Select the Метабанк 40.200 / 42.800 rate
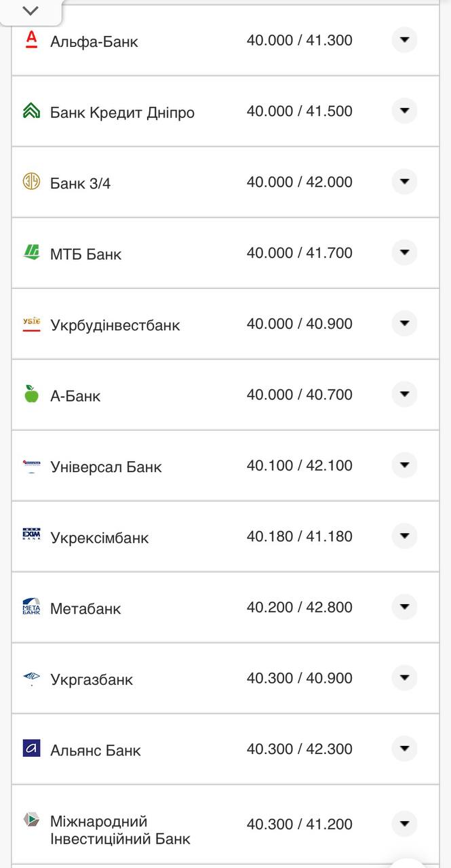Image resolution: width=451 pixels, height=868 pixels. click(x=299, y=607)
